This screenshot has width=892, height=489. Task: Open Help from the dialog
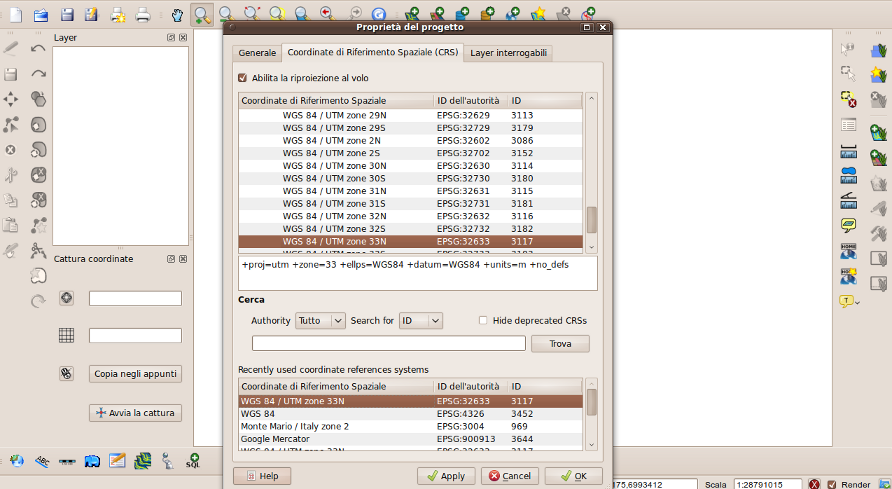[x=262, y=476]
